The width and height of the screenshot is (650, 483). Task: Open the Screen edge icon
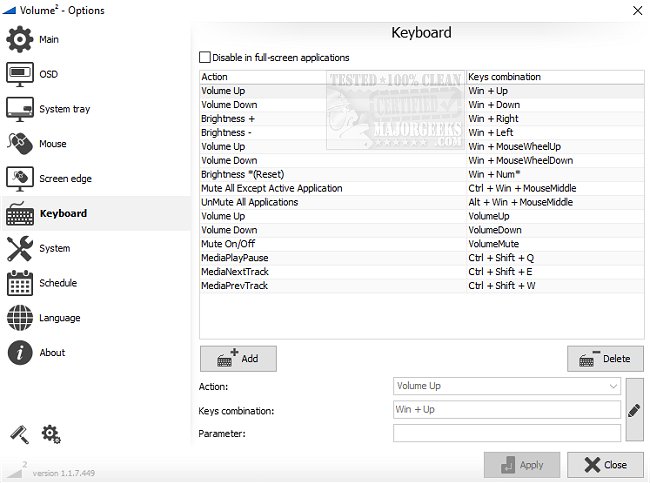[x=20, y=179]
